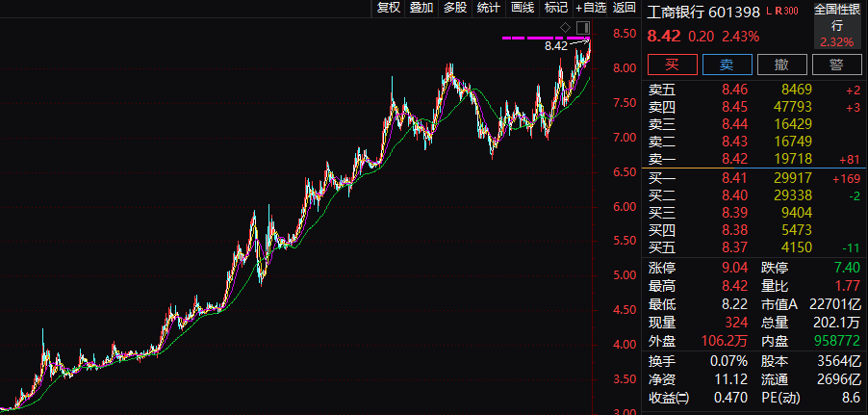Click the 换手 turnover value 0.07%
The width and height of the screenshot is (868, 415).
coord(729,362)
